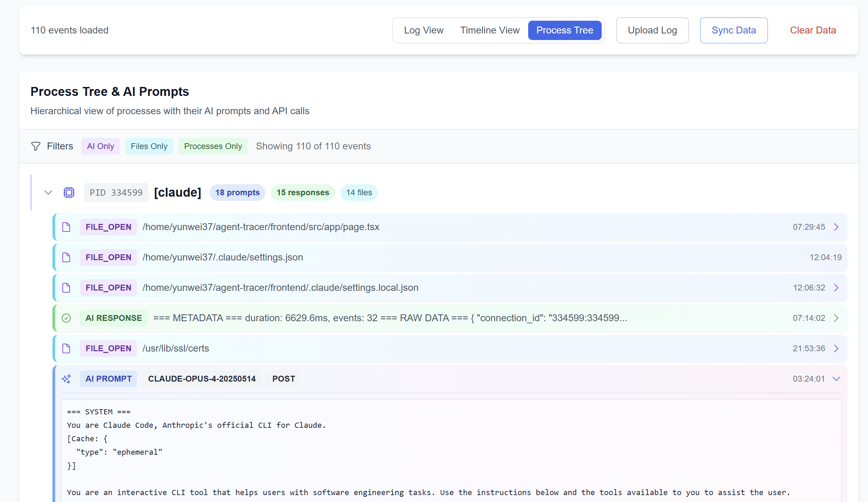Toggle the AI Only filter
The height and width of the screenshot is (502, 868).
100,146
